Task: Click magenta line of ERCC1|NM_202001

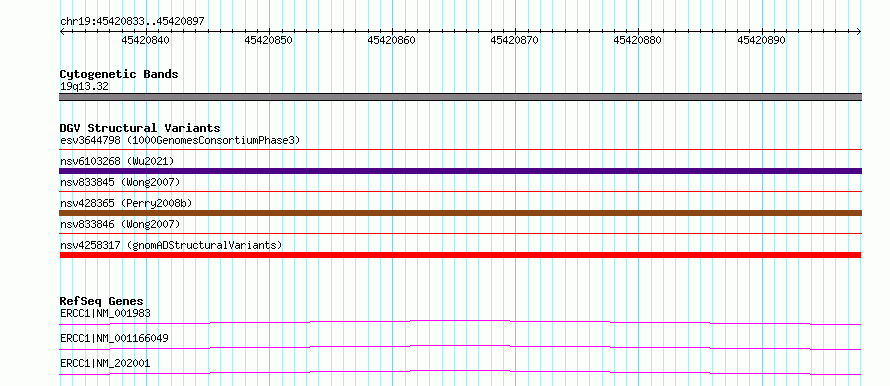Action: (461, 372)
